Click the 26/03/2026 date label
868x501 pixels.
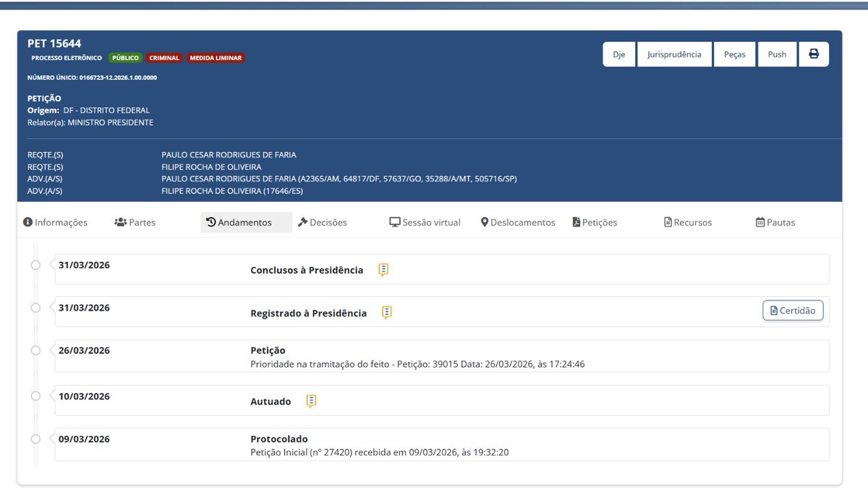[x=84, y=350]
